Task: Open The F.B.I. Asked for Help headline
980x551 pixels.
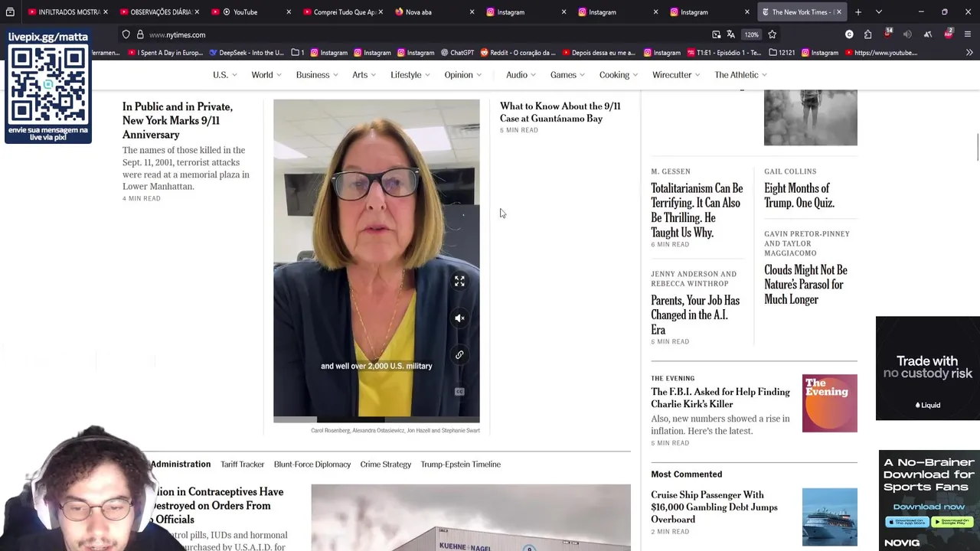Action: [720, 398]
